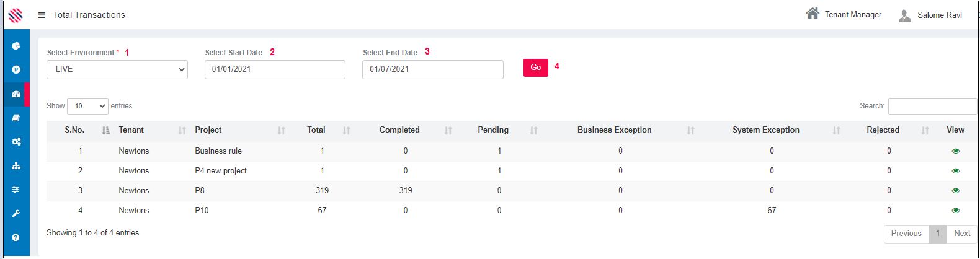Screen dimensions: 980x259
Task: Open the book icon in sidebar
Action: [x=16, y=118]
